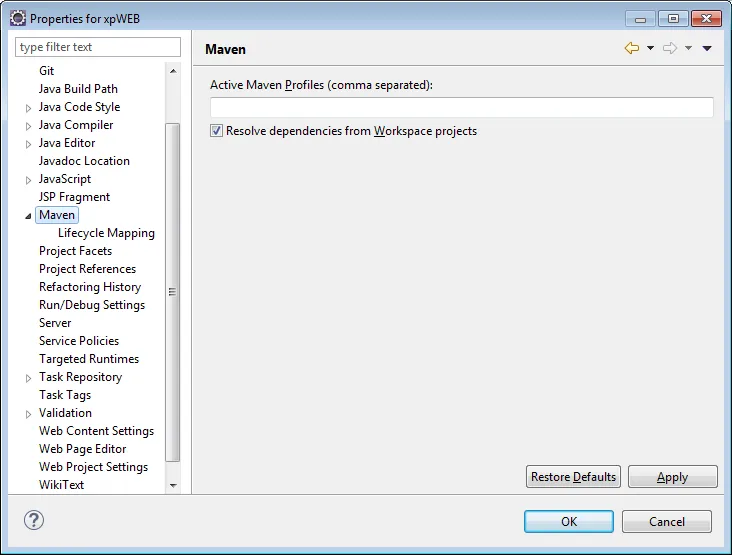Screen dimensions: 732x555
Task: Open Project References page
Action: click(87, 269)
